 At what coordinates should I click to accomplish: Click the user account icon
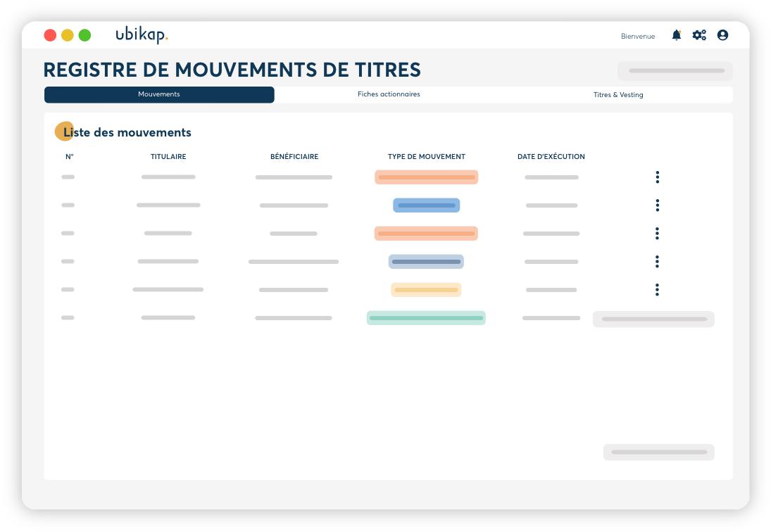(722, 34)
